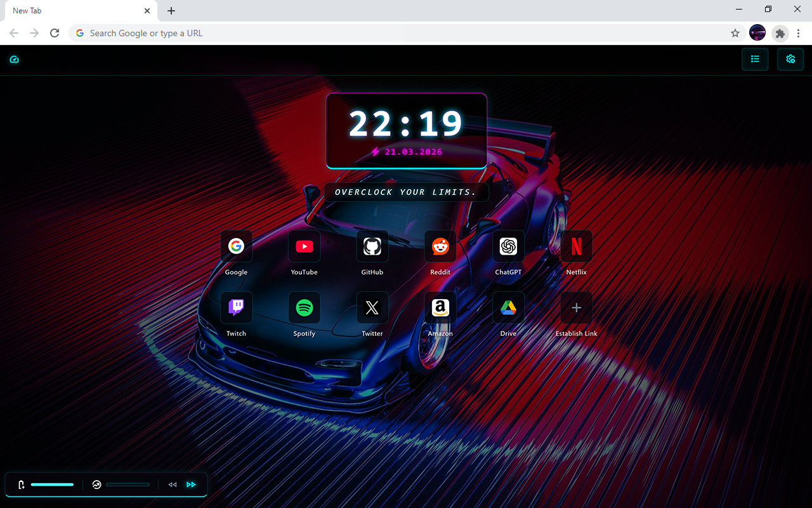Go to the Reddit shortcut
The image size is (812, 508).
point(440,246)
